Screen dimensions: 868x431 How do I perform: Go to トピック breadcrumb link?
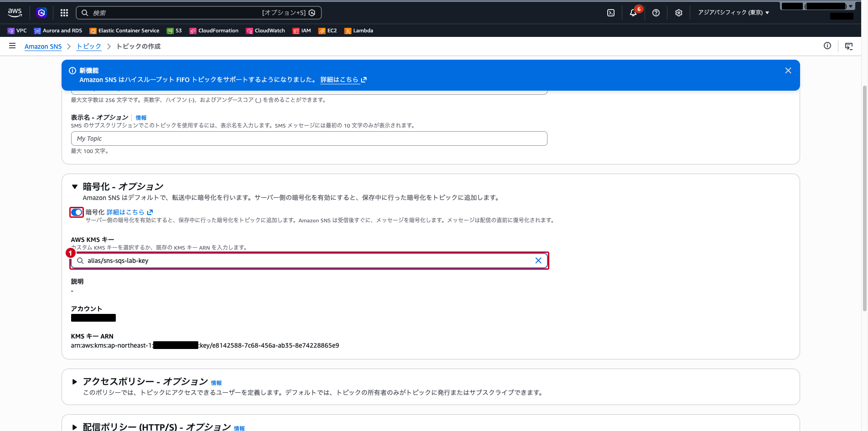[89, 46]
